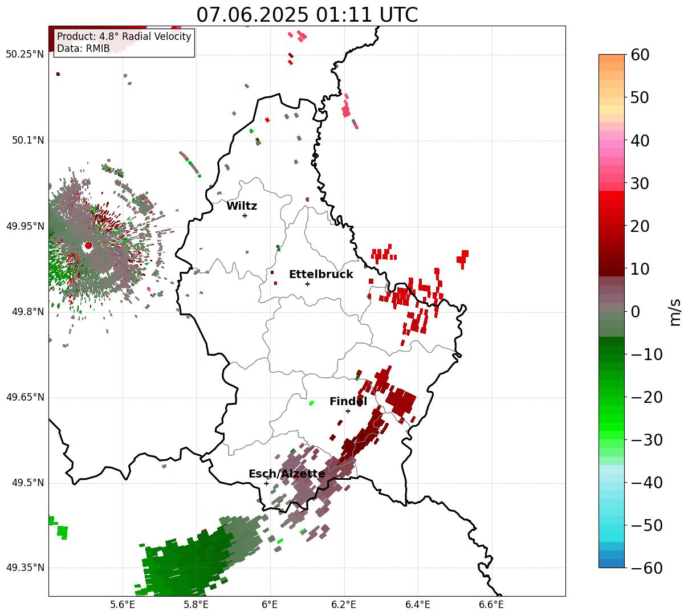
Task: Click the Esch/Alzette station cross marker
Action: point(266,483)
